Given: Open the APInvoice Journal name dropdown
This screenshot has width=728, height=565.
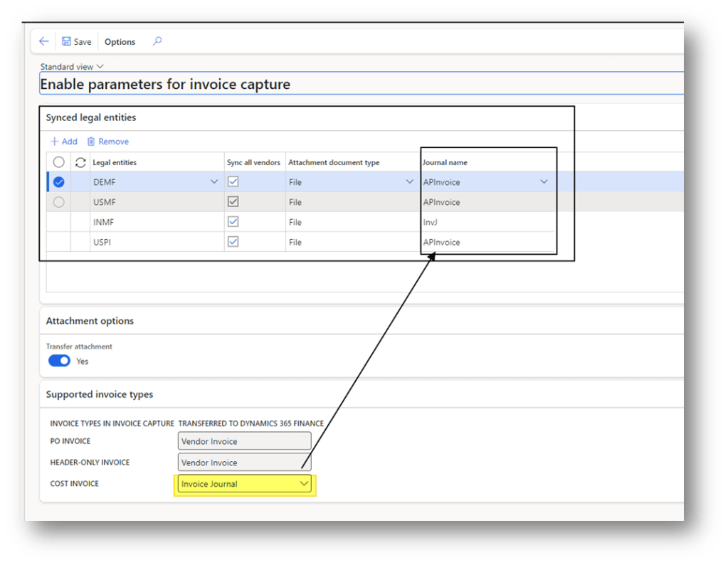Looking at the screenshot, I should point(544,182).
